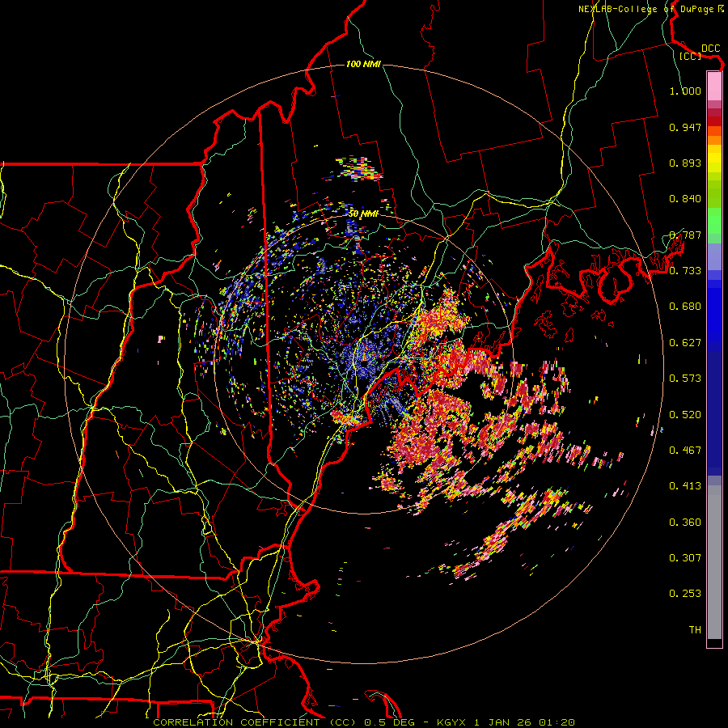The image size is (728, 728).
Task: Click the 0.520 legend value
Action: coord(685,415)
